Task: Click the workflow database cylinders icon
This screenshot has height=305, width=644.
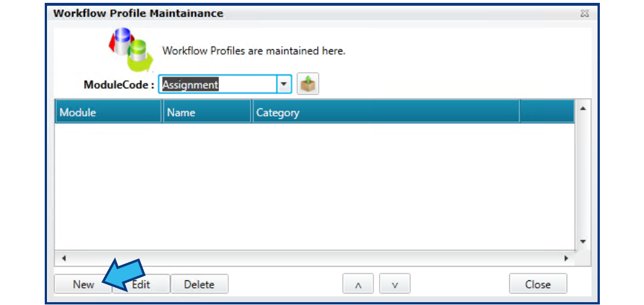Action: point(131,49)
